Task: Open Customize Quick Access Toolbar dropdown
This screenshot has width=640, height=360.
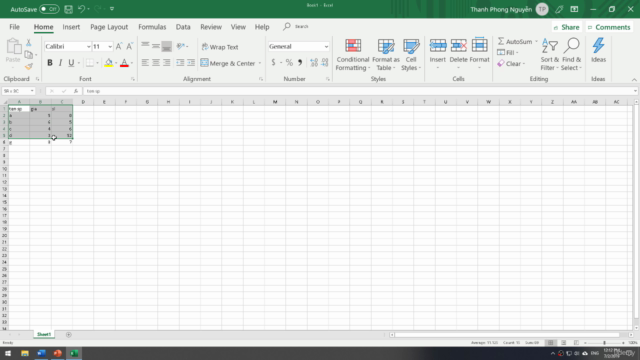Action: pyautogui.click(x=112, y=9)
